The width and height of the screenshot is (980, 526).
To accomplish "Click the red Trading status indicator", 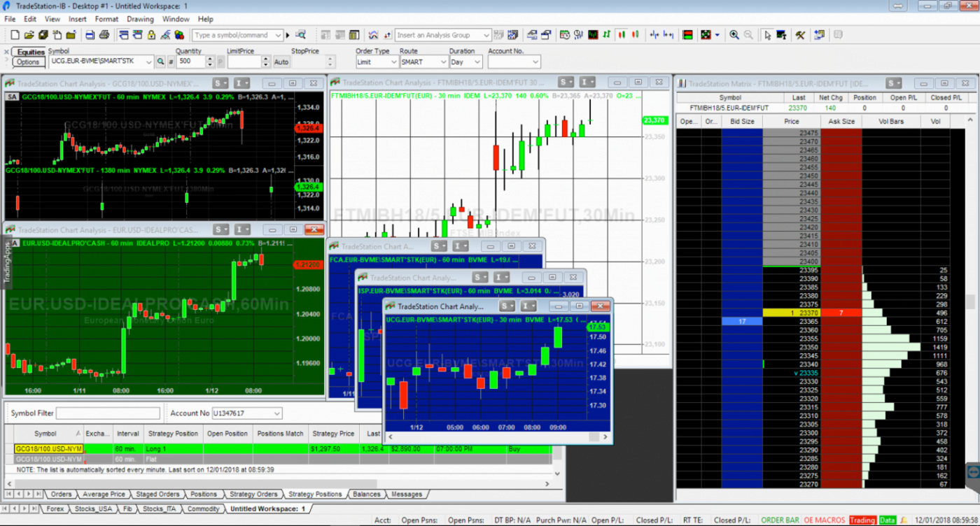I will tap(862, 520).
